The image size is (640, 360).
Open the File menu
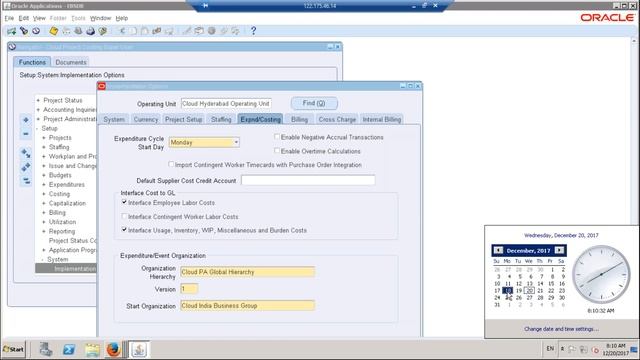pos(9,18)
